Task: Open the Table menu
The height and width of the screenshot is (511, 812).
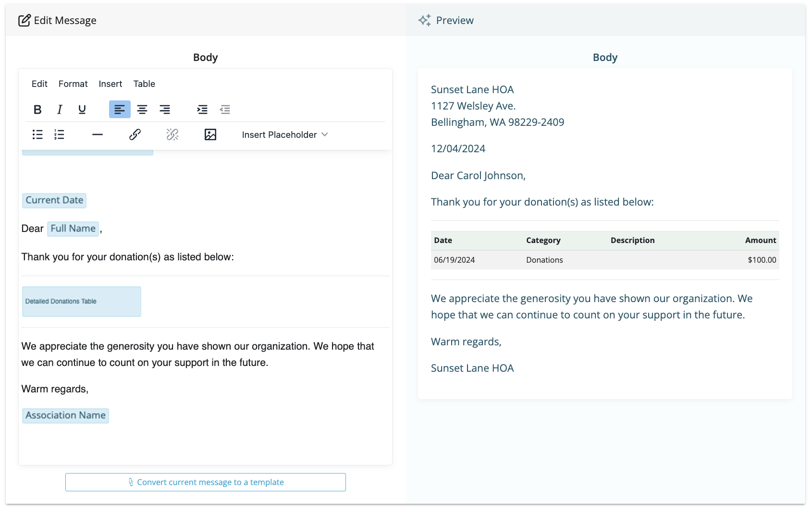Action: point(144,84)
